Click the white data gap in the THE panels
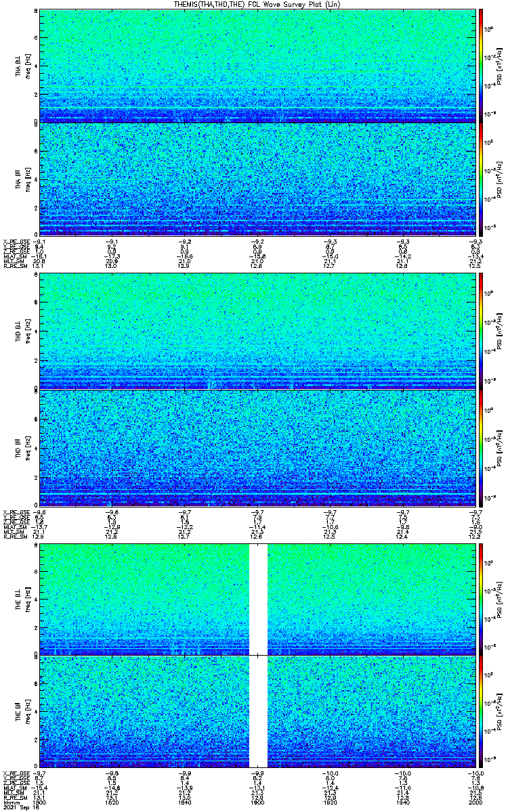This screenshot has width=508, height=812. [x=259, y=655]
